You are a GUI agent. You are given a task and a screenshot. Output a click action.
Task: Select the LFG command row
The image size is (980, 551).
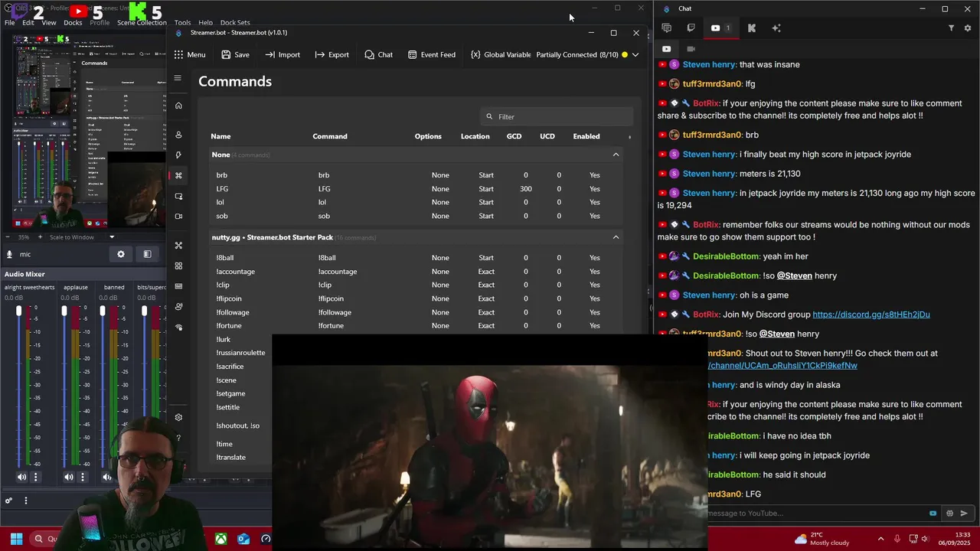pos(416,189)
